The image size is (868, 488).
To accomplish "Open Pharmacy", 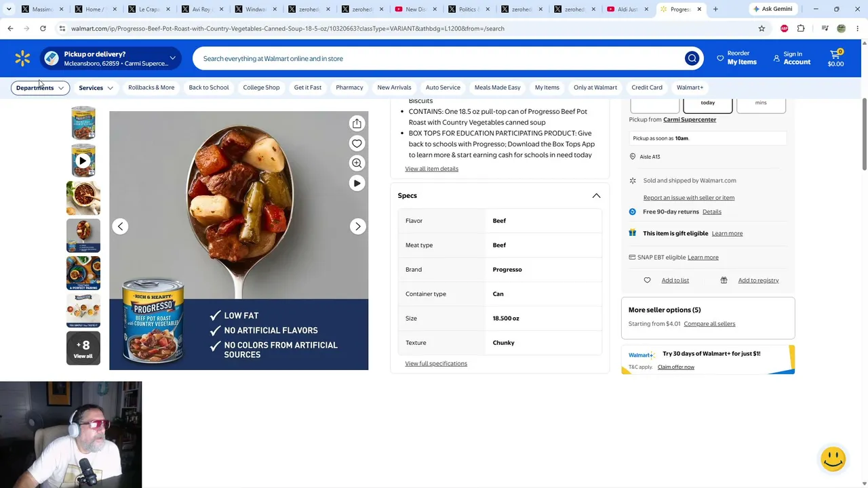I will pos(349,87).
